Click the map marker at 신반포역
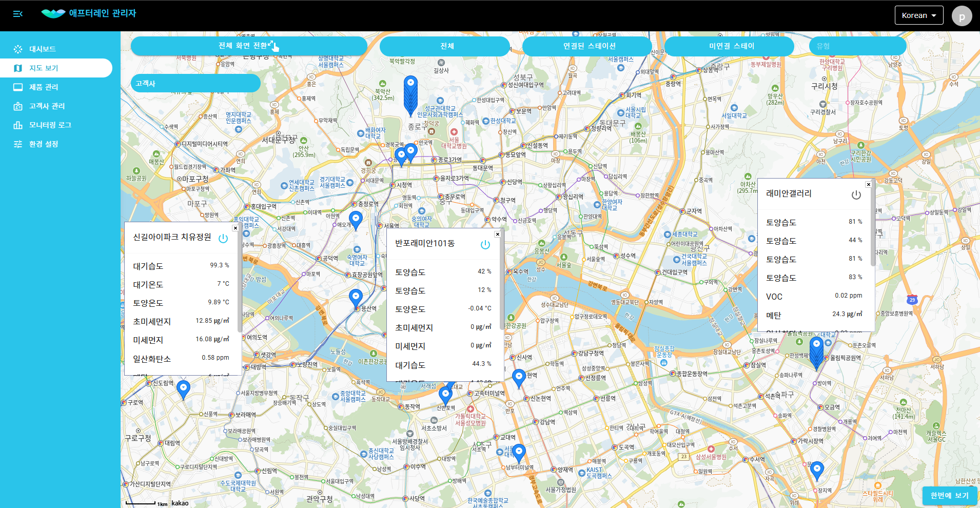This screenshot has height=508, width=980. tap(445, 396)
